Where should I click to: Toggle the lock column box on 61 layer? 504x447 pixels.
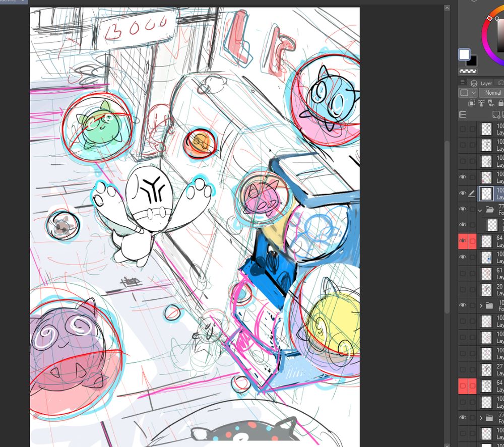click(472, 274)
